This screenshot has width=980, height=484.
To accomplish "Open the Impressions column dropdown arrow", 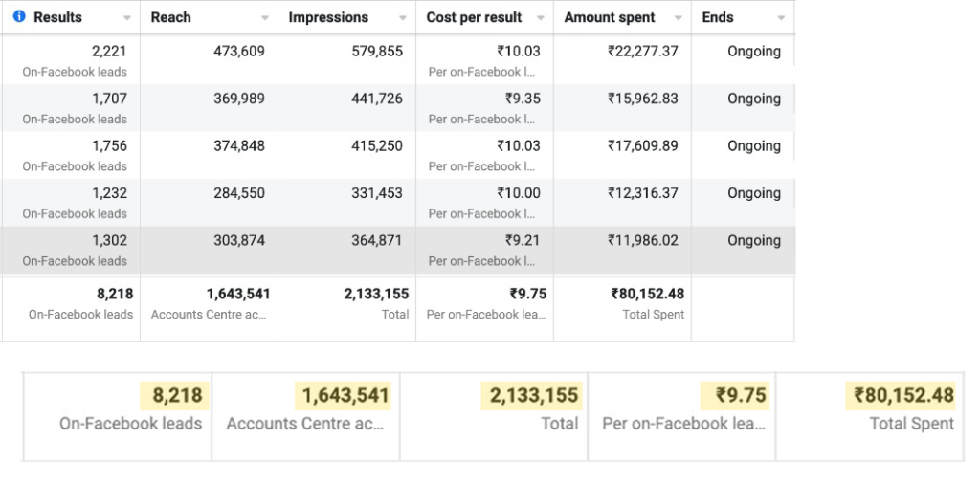I will pos(403,18).
